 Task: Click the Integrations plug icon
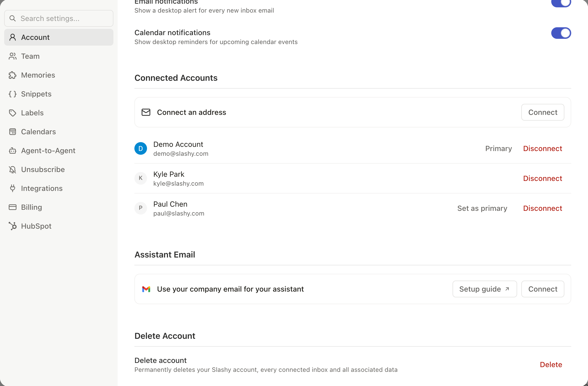point(12,188)
